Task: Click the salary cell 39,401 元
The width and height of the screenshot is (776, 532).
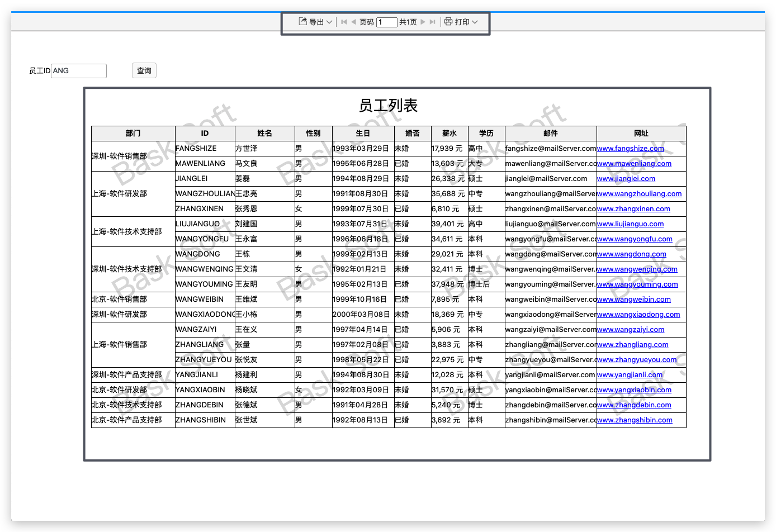Action: coord(449,224)
